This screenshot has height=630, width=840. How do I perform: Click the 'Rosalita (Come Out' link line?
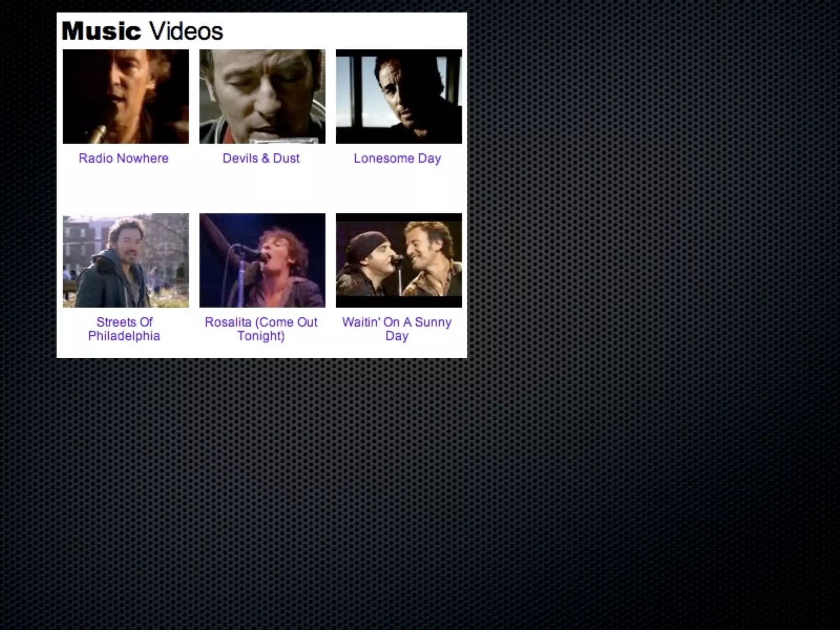pyautogui.click(x=261, y=322)
